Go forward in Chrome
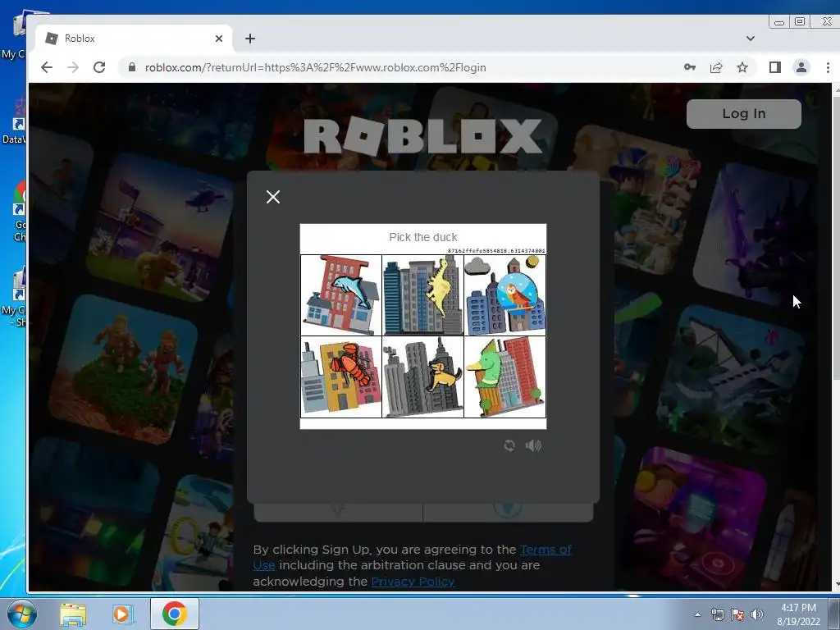Viewport: 840px width, 630px height. pyautogui.click(x=73, y=67)
